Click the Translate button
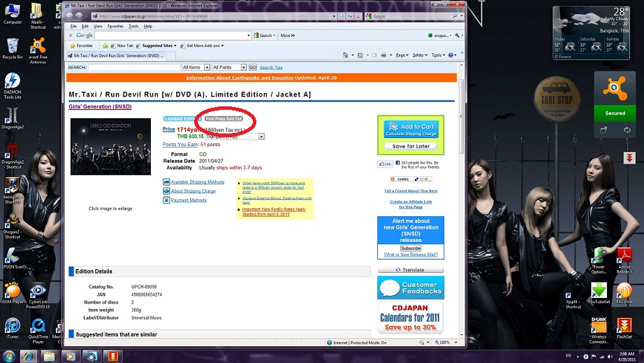The image size is (644, 363). [411, 270]
